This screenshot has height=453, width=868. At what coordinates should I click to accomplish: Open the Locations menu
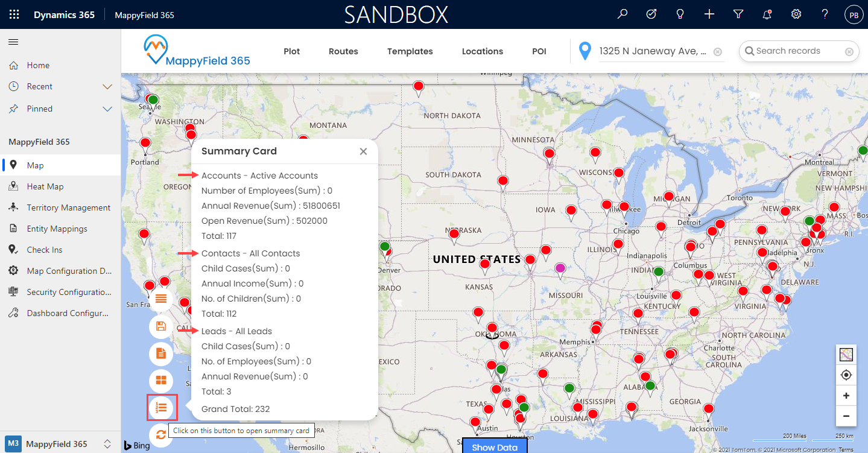click(x=483, y=51)
